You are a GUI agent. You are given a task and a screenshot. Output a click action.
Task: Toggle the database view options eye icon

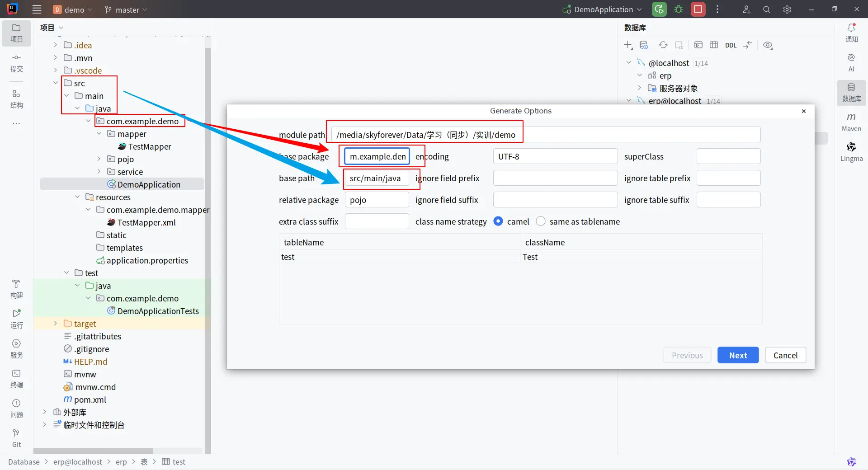tap(768, 45)
